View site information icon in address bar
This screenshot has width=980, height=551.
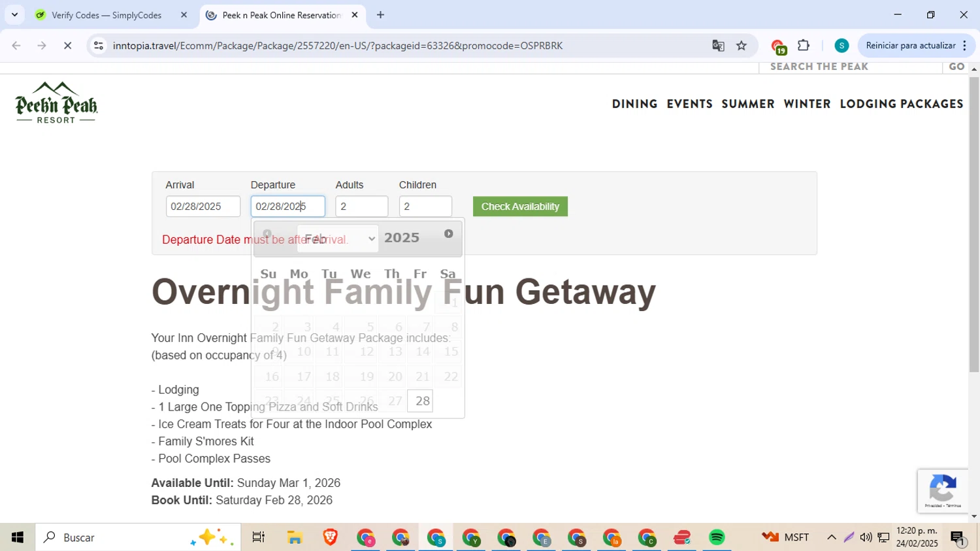tap(99, 46)
